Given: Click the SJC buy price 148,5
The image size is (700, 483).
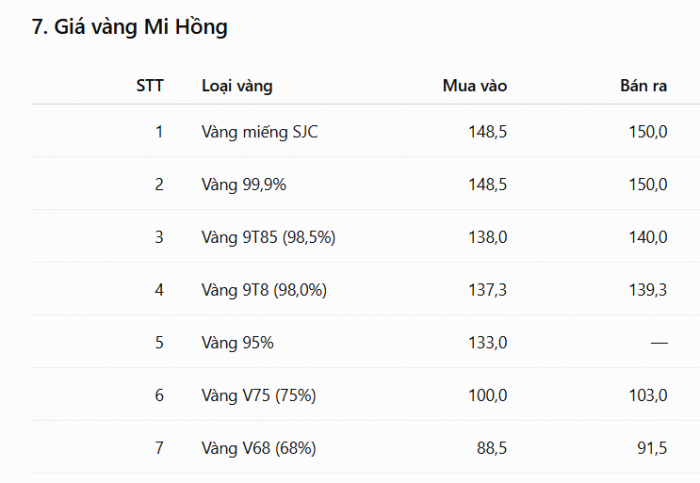Looking at the screenshot, I should coord(488,132).
